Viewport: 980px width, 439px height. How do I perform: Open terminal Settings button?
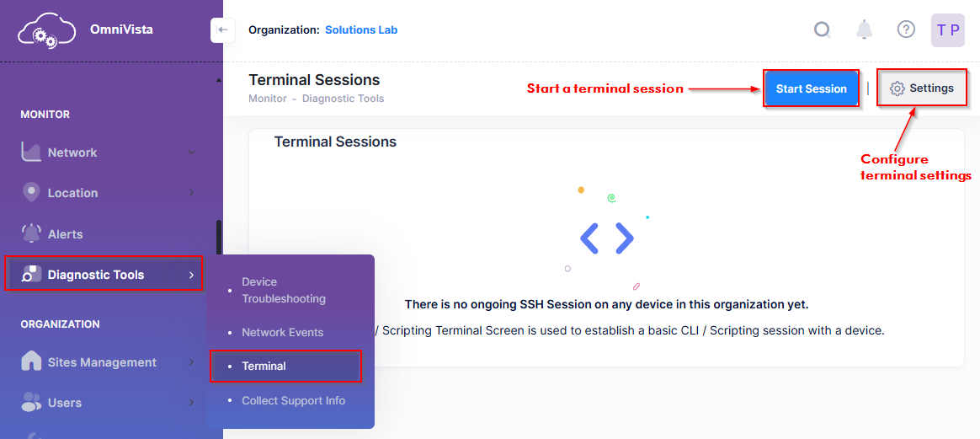click(x=922, y=88)
